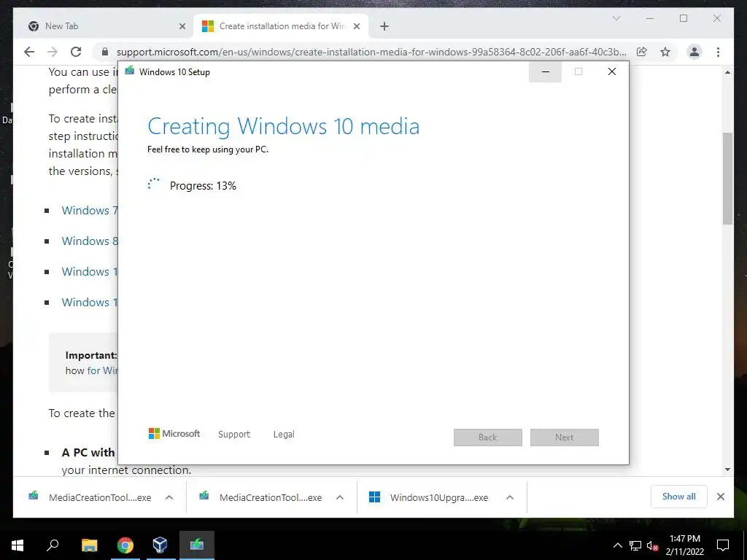The height and width of the screenshot is (560, 747).
Task: Click the network tray icon
Action: coord(635,545)
